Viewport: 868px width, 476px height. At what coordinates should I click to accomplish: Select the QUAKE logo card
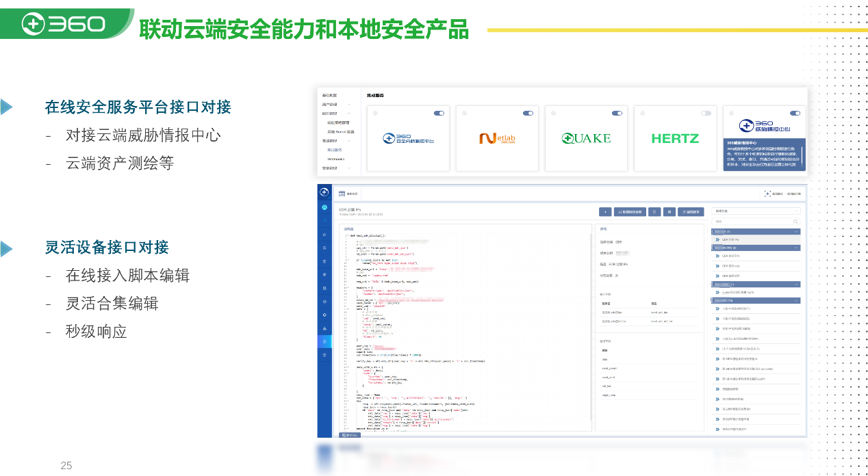point(586,138)
